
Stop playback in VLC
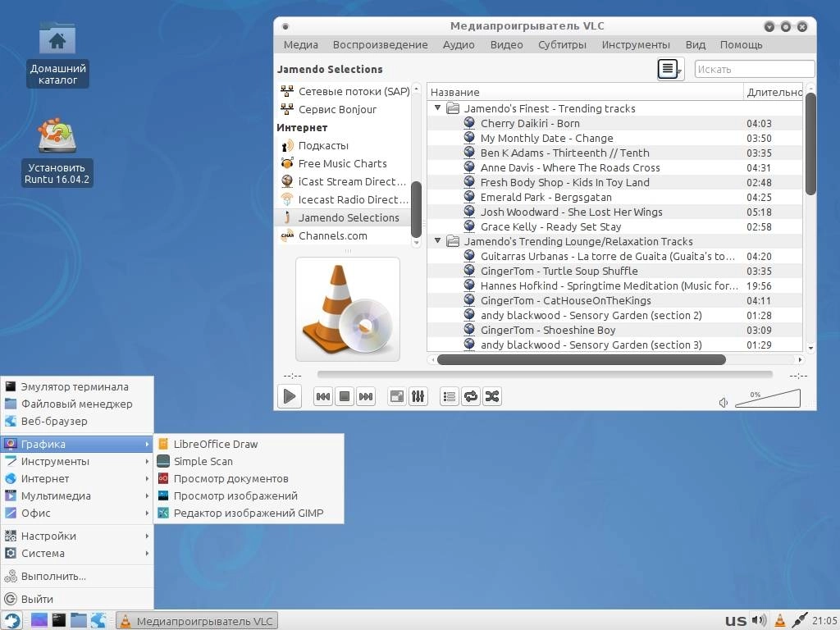pos(345,396)
